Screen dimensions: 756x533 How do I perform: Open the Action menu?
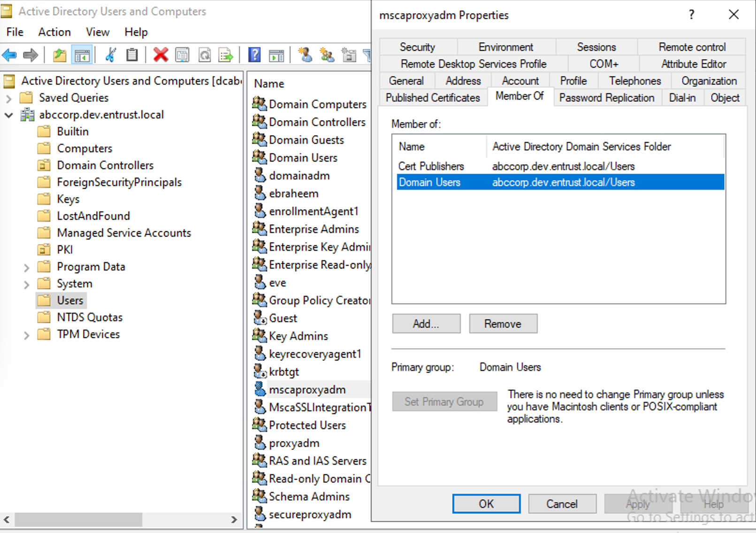click(x=54, y=32)
